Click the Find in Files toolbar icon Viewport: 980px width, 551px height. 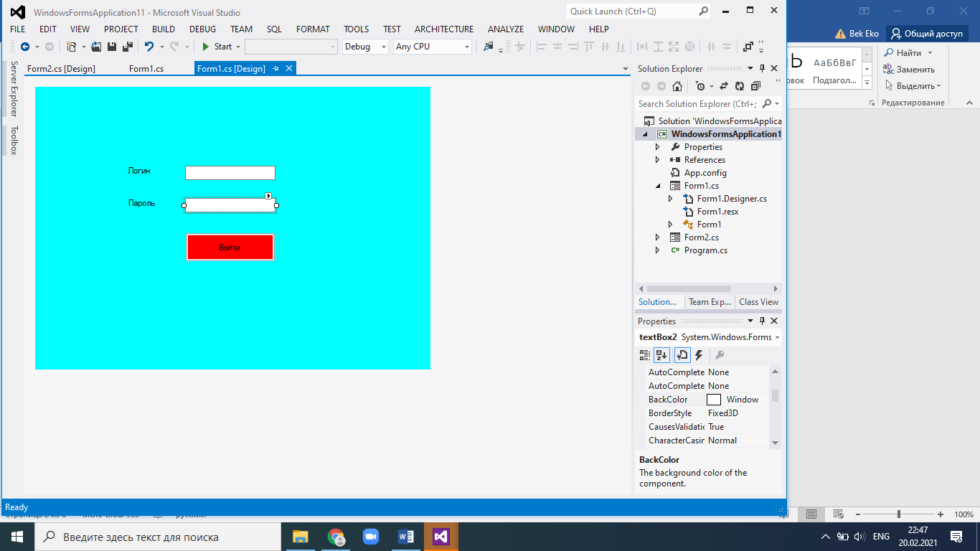click(489, 47)
